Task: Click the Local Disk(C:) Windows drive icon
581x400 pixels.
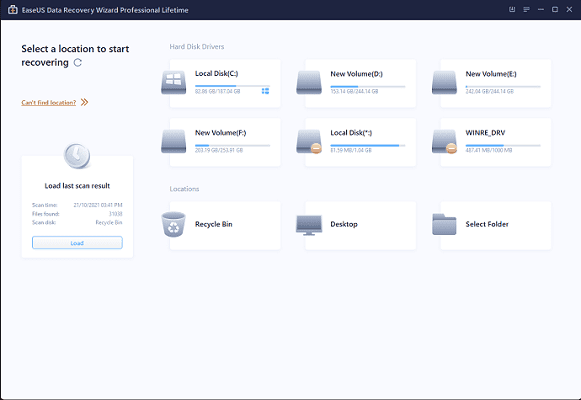Action: point(173,82)
